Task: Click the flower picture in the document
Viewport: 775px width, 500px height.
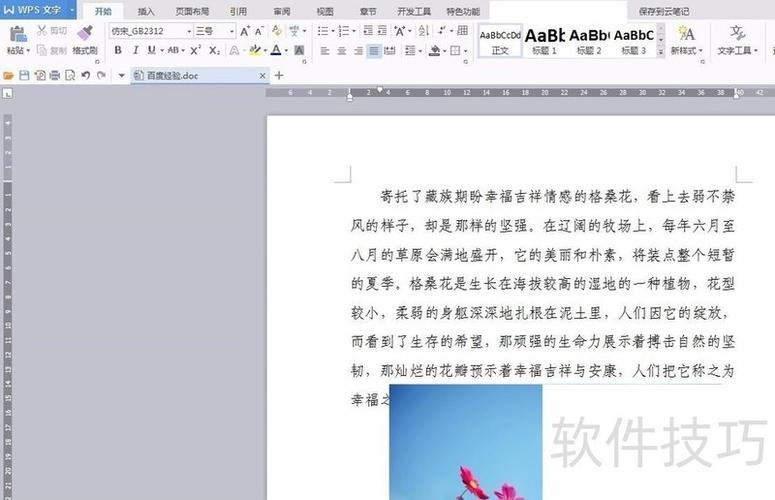Action: coord(466,442)
